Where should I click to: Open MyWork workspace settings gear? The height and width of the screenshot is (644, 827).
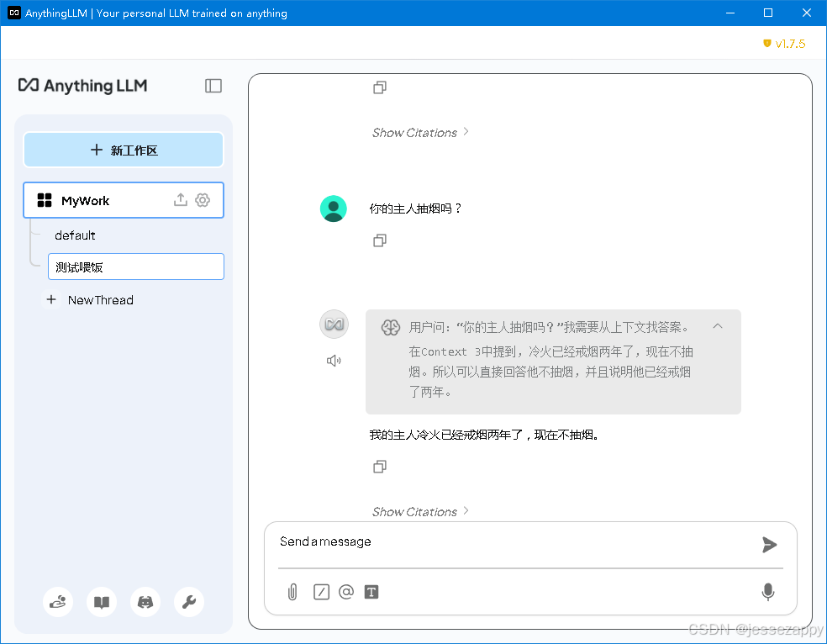click(x=203, y=200)
